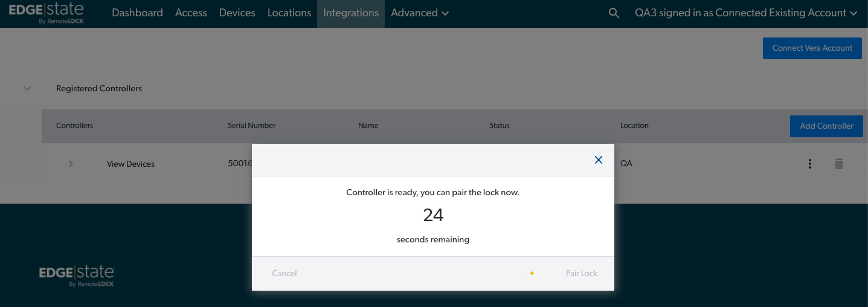868x307 pixels.
Task: Click the orange loading dots indicator
Action: (x=529, y=273)
